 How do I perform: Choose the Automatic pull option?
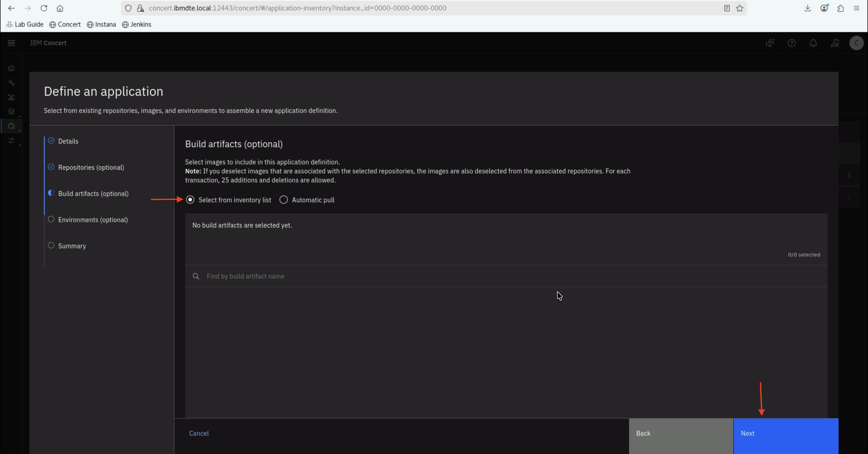point(307,200)
